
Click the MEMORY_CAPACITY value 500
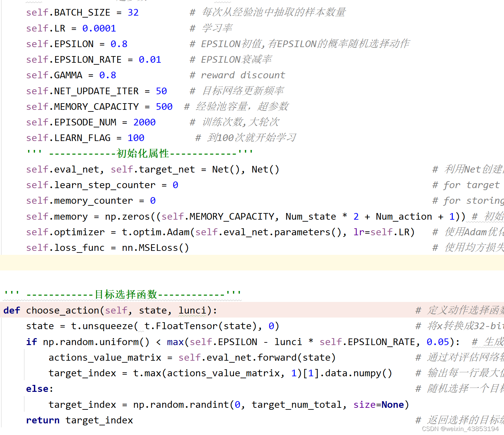[x=164, y=106]
